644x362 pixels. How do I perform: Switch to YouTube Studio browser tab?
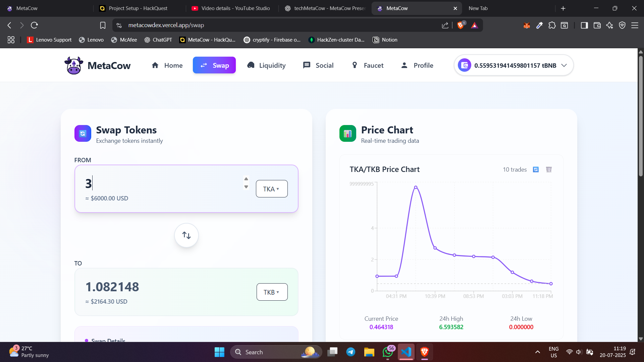231,8
